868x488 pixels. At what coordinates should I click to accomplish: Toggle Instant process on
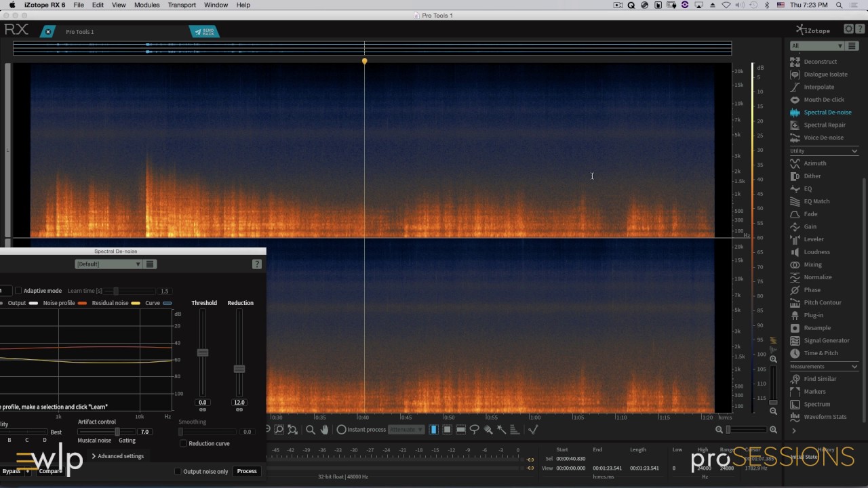coord(341,430)
